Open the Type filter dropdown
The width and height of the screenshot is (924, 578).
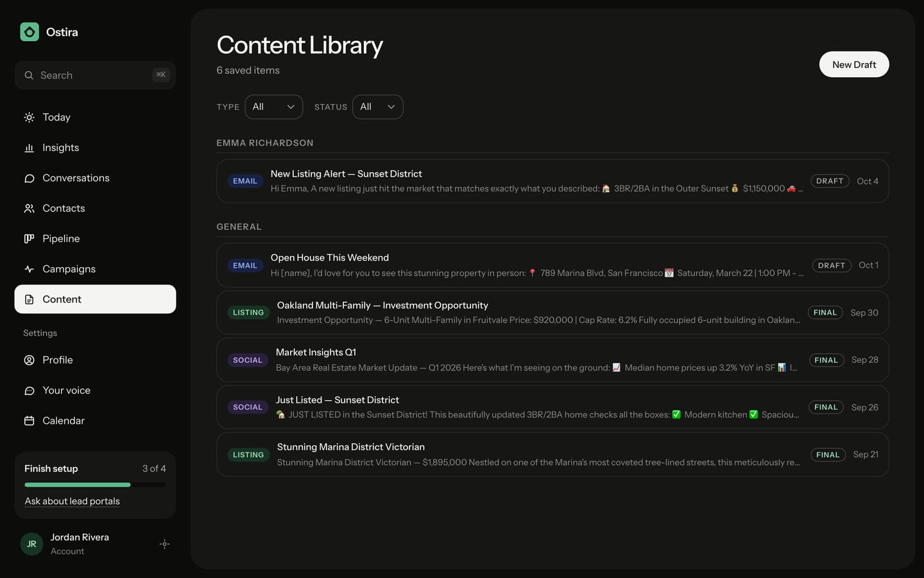click(x=273, y=107)
